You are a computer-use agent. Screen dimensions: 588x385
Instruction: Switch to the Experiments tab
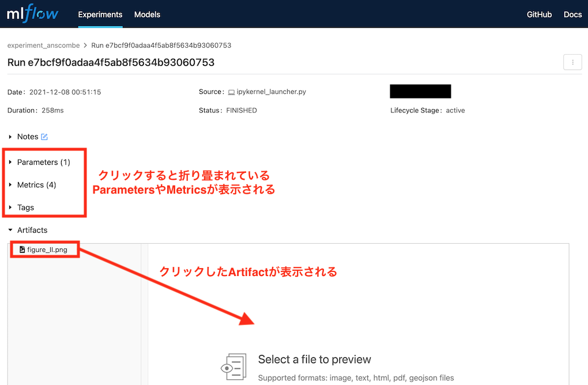click(100, 14)
